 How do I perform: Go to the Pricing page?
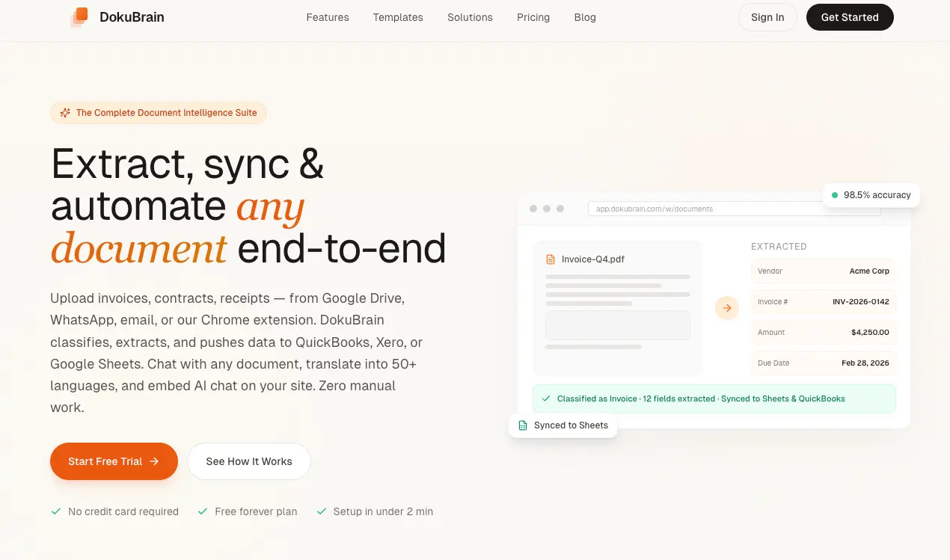coord(533,17)
